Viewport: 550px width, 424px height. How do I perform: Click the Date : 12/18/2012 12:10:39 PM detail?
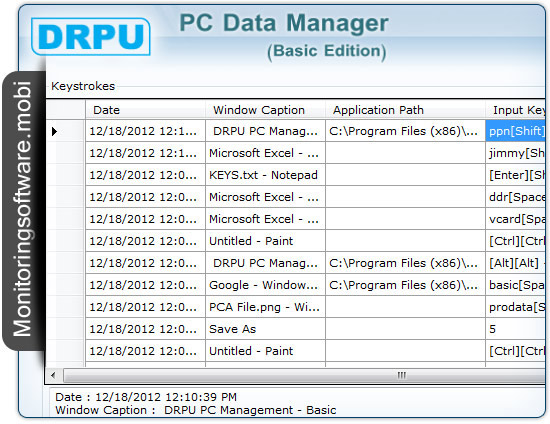point(146,397)
